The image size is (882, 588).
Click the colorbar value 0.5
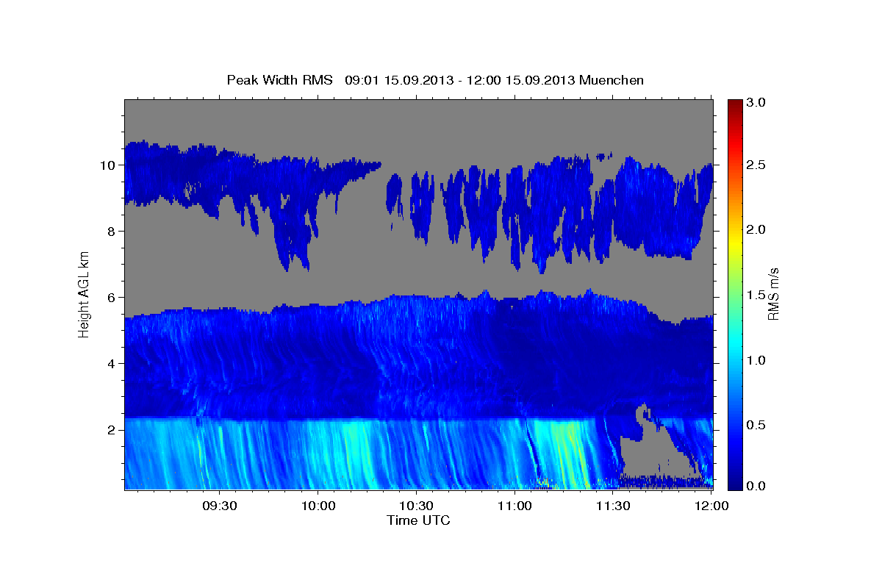(756, 425)
